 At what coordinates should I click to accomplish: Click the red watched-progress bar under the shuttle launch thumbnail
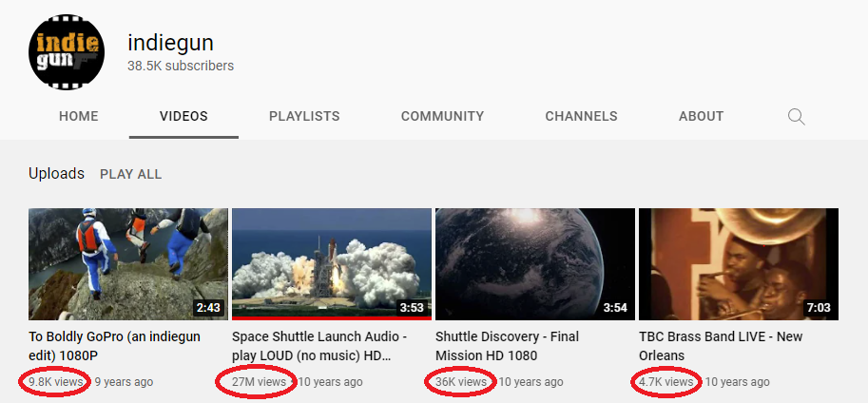click(x=332, y=318)
